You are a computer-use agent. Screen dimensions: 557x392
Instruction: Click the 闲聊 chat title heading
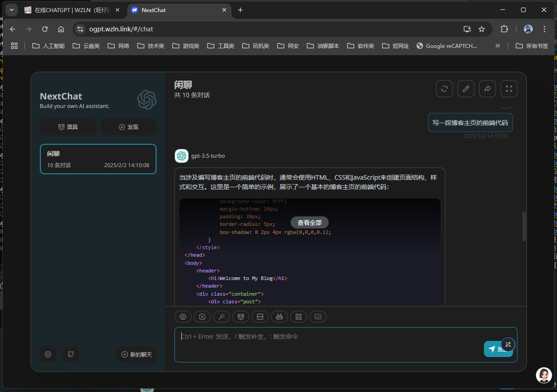coord(183,85)
